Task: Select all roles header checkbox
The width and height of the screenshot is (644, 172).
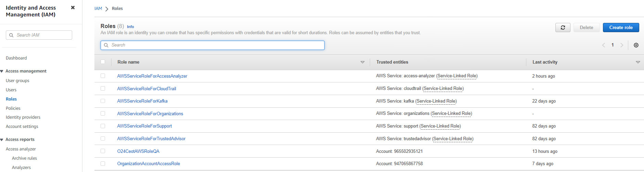Action: coord(103,62)
